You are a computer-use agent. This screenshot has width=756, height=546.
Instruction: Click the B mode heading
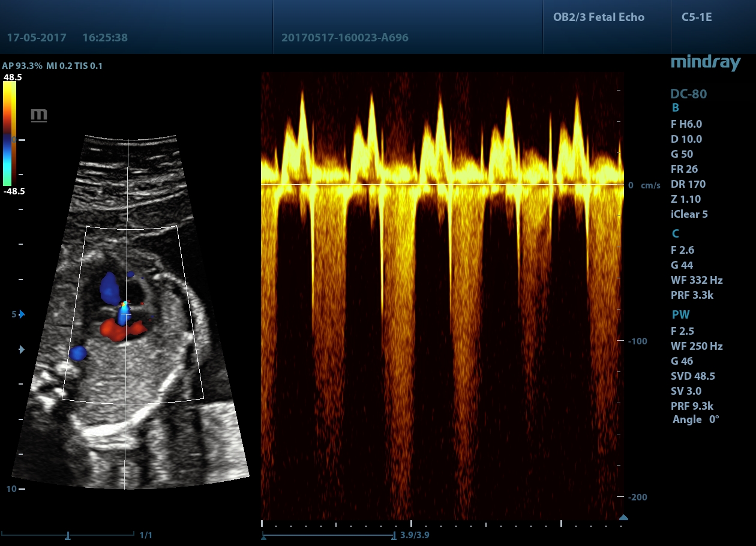click(x=675, y=108)
